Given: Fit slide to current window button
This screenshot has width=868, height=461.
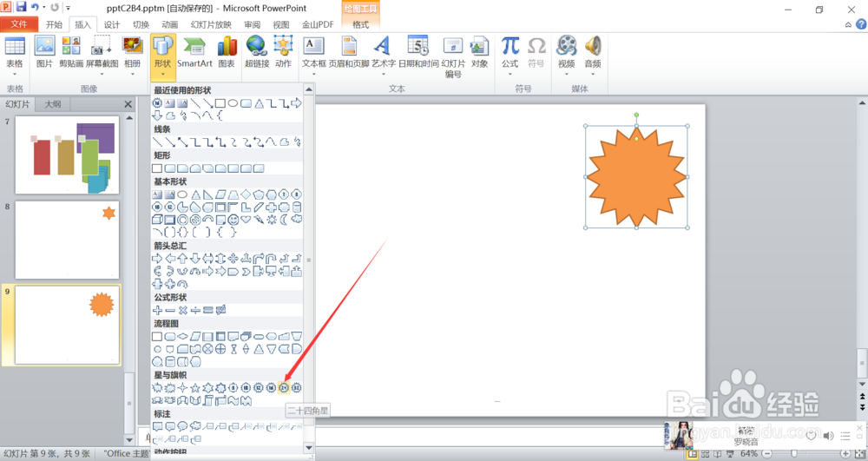Looking at the screenshot, I should [x=859, y=453].
